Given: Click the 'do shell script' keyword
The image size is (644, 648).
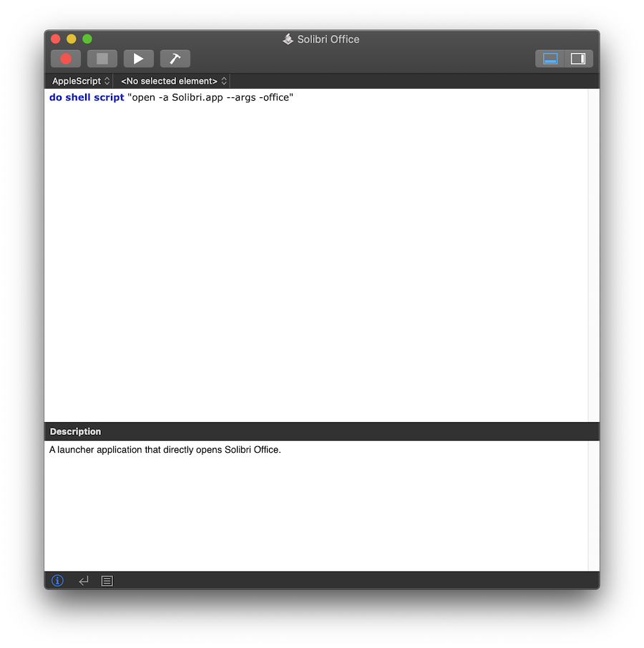Looking at the screenshot, I should pos(87,97).
